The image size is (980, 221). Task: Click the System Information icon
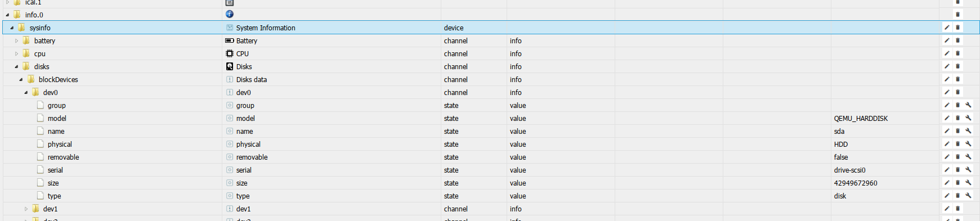pos(230,28)
